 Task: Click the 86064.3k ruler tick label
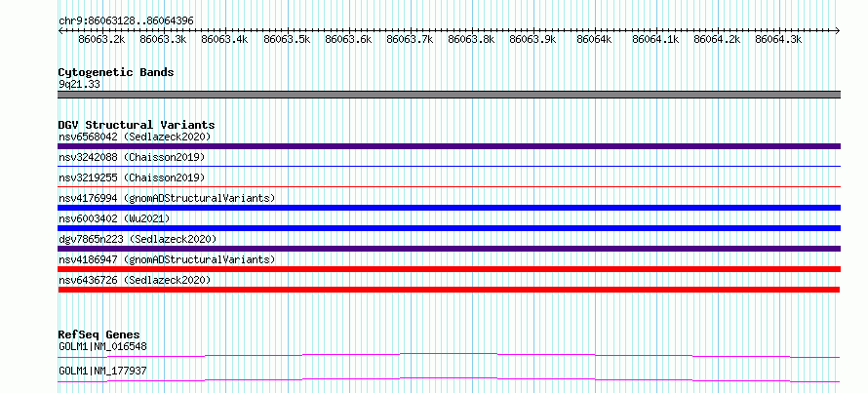(778, 39)
